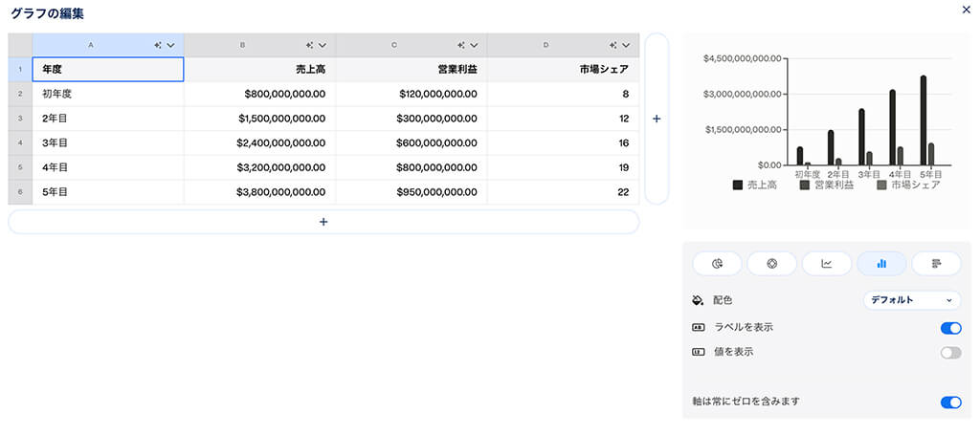
Task: Click the 4年目 cell in column A
Action: click(x=108, y=167)
